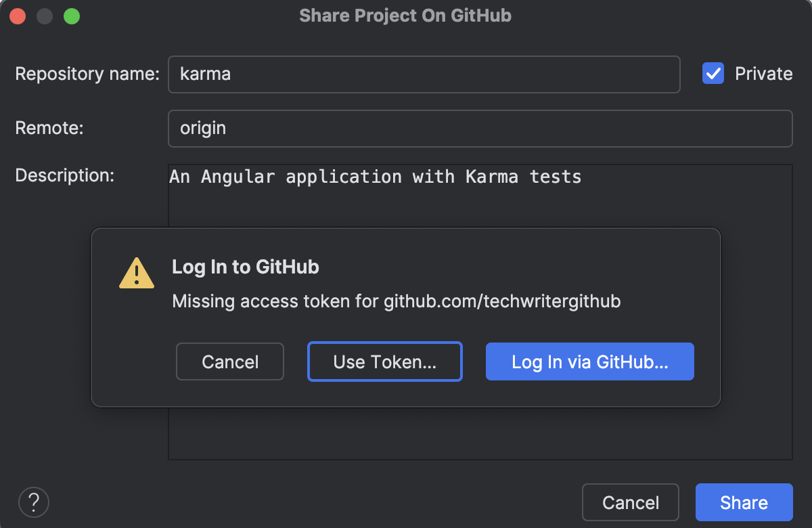Uncheck the Private repository checkbox
The width and height of the screenshot is (812, 528).
point(713,73)
